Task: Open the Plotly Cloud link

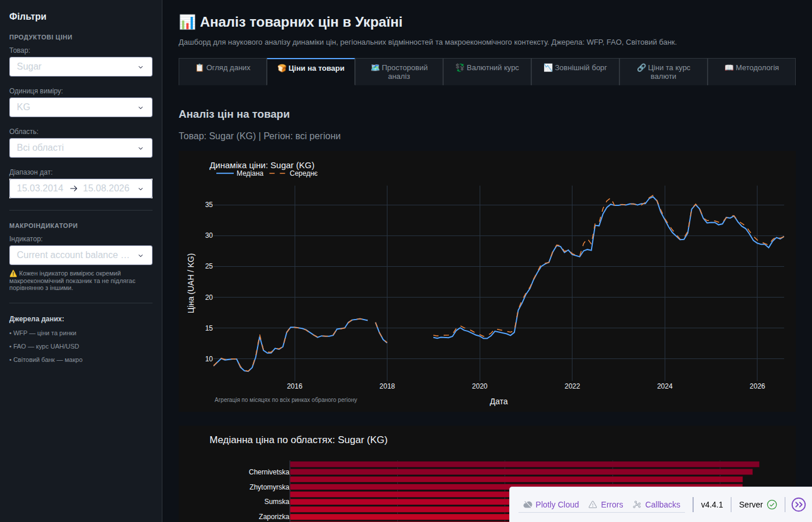Action: click(x=551, y=505)
